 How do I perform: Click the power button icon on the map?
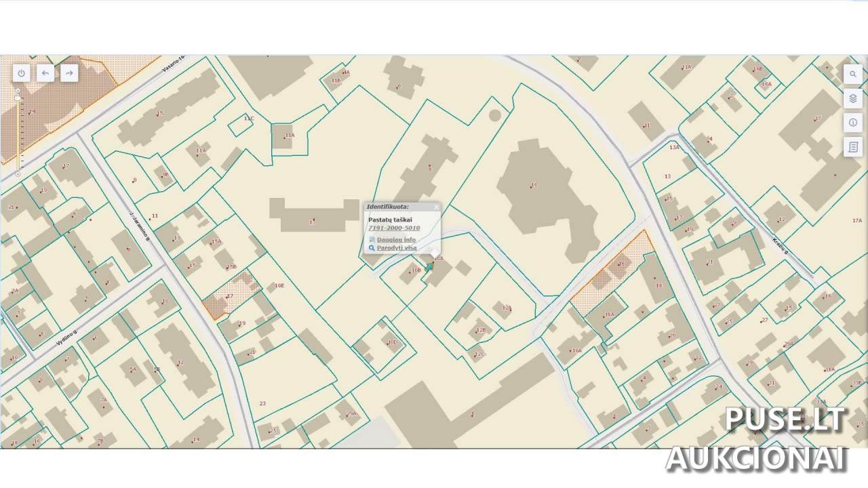pyautogui.click(x=22, y=73)
